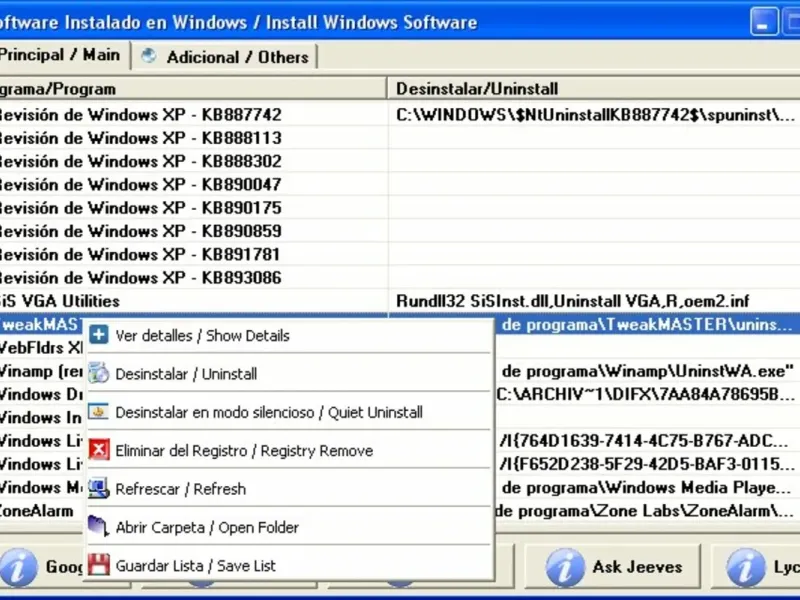Sort by Programa/Program column header
The image size is (800, 600).
click(x=193, y=89)
